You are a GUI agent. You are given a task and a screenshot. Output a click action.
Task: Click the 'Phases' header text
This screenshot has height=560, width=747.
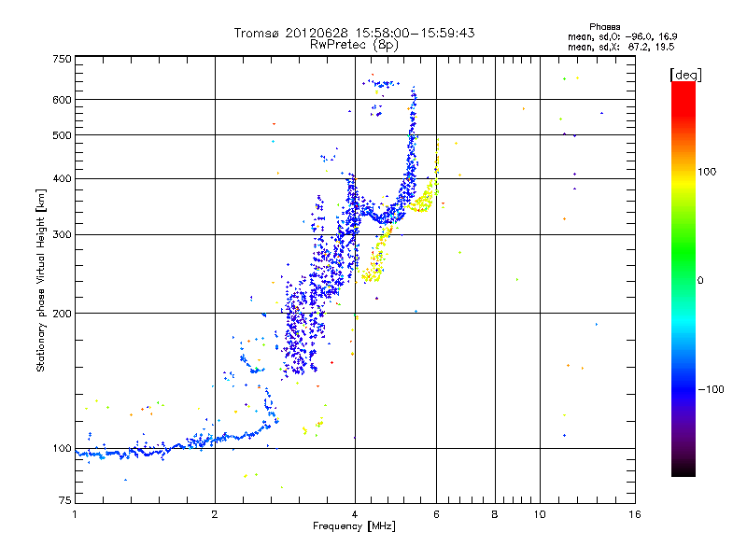pyautogui.click(x=604, y=27)
